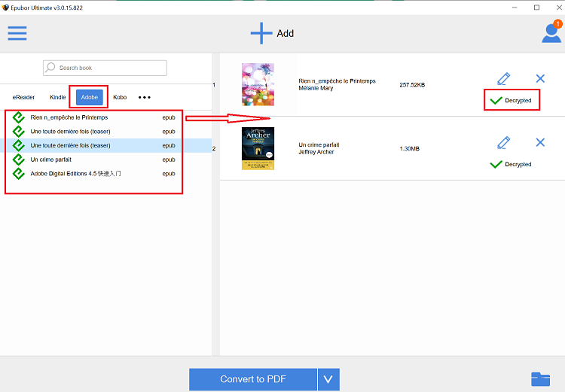
Task: Click epub format label of Adobe Digital Editions row
Action: (169, 174)
